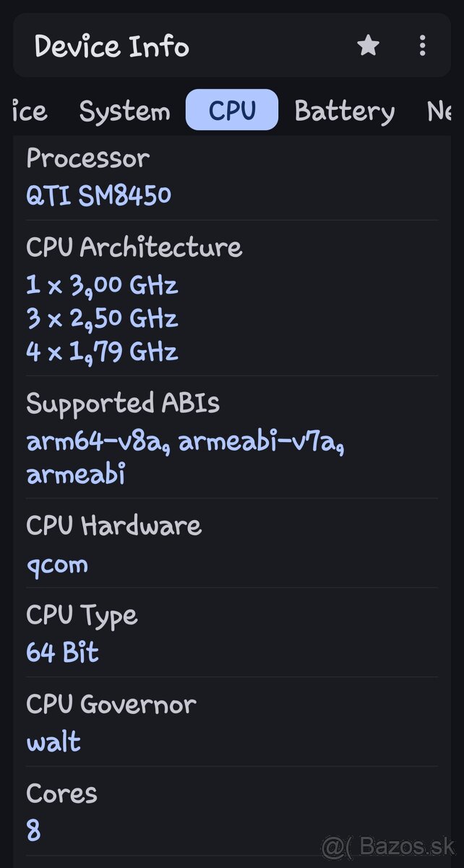Tap the 3 x 2,50 GHz line
Image resolution: width=464 pixels, height=868 pixels.
102,318
